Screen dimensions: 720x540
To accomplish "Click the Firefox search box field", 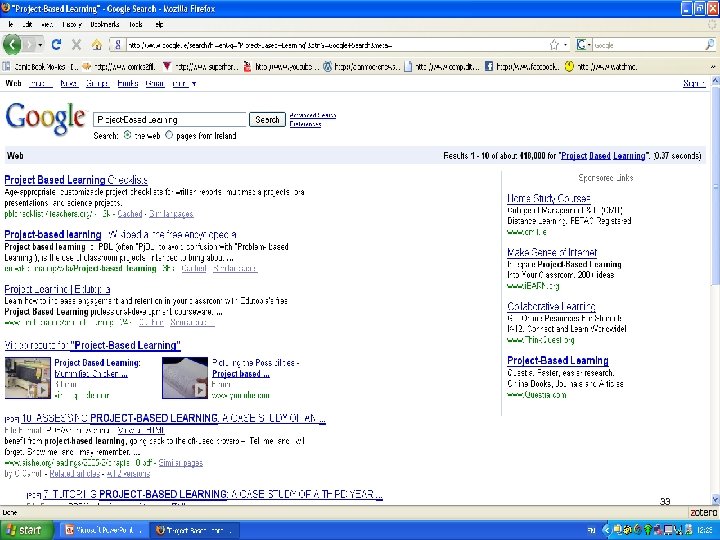I will click(x=648, y=45).
